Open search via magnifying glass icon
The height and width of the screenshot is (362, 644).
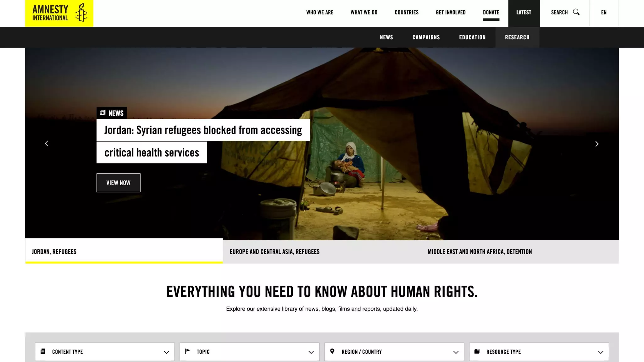(576, 12)
